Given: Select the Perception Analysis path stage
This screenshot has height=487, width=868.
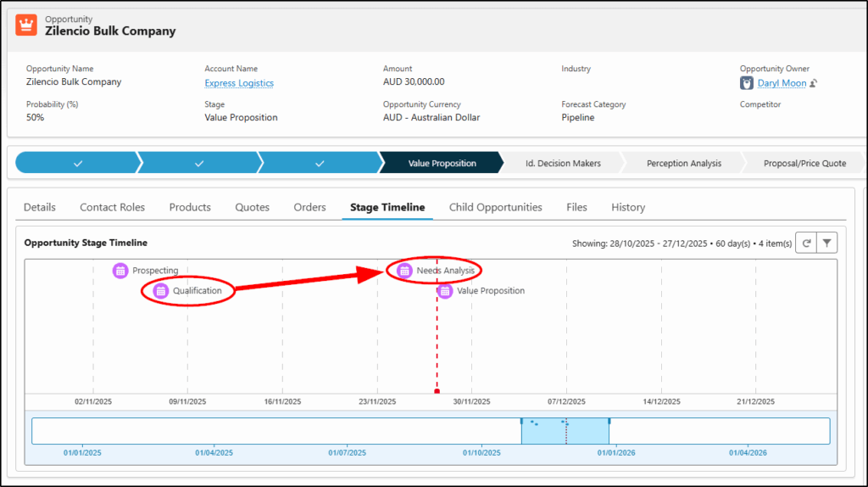Looking at the screenshot, I should pos(683,163).
